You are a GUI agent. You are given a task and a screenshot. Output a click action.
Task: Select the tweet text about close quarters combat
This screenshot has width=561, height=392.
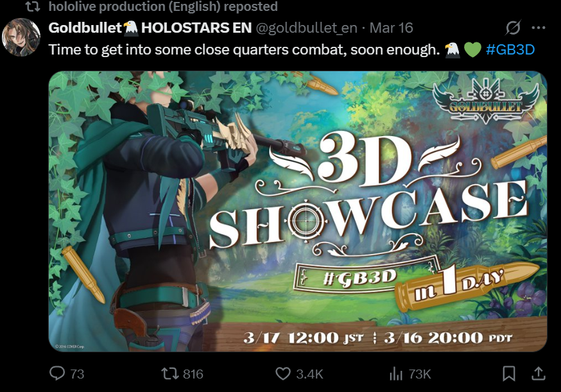pos(244,49)
